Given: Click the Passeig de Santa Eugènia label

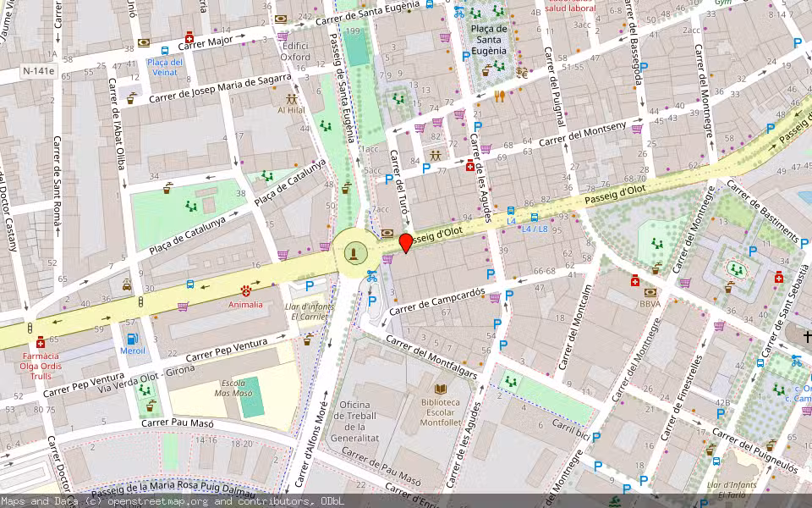Looking at the screenshot, I should coord(343,87).
